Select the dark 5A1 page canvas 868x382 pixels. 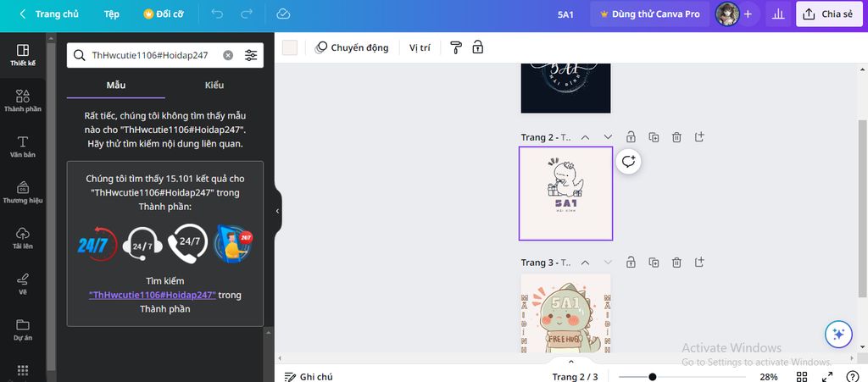[565, 88]
